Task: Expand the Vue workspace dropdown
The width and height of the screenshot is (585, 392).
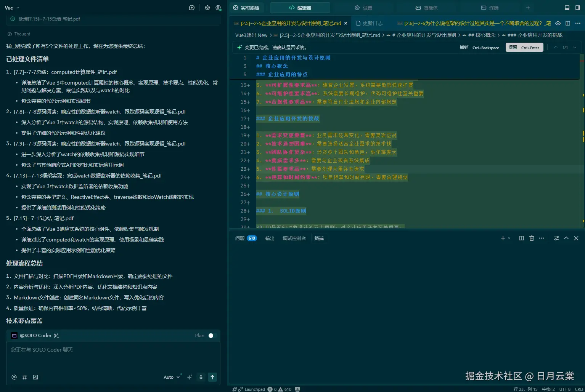Action: 12,8
